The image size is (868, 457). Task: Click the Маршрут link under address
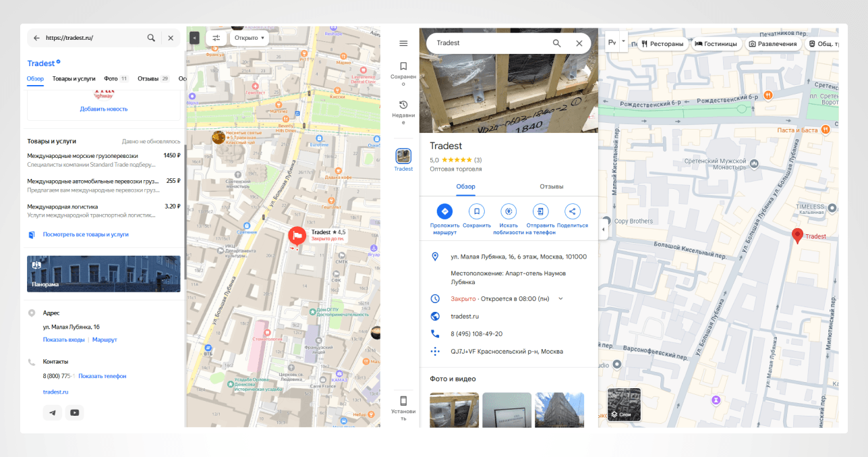(105, 340)
